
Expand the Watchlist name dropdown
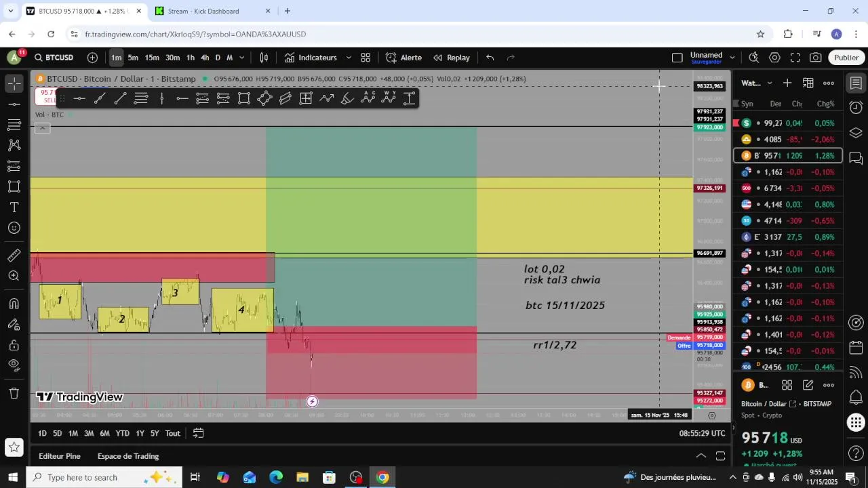pos(770,83)
